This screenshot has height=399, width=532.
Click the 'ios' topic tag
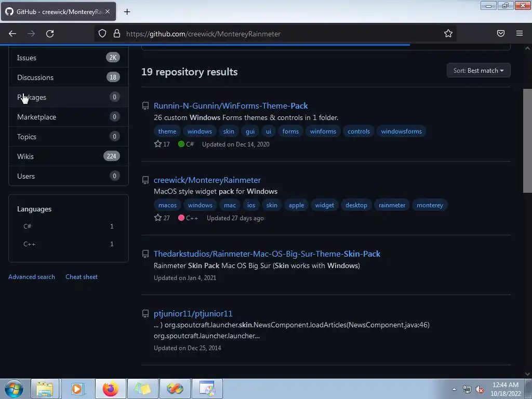point(251,205)
